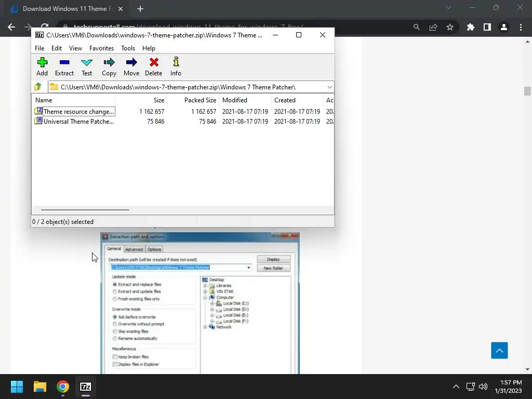Screen dimensions: 532x399
Task: Select Universal Theme Patcher file
Action: pyautogui.click(x=75, y=122)
